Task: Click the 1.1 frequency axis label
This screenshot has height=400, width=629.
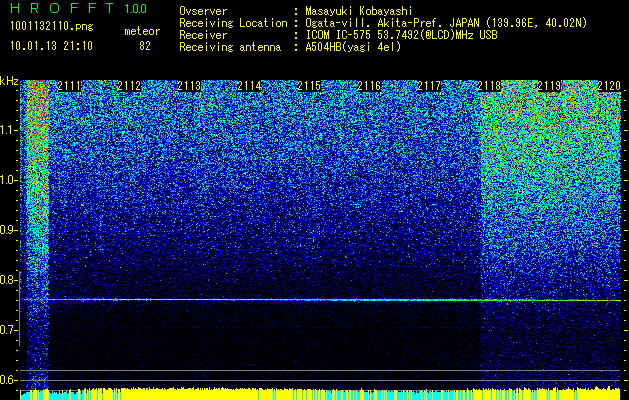Action: (x=9, y=130)
